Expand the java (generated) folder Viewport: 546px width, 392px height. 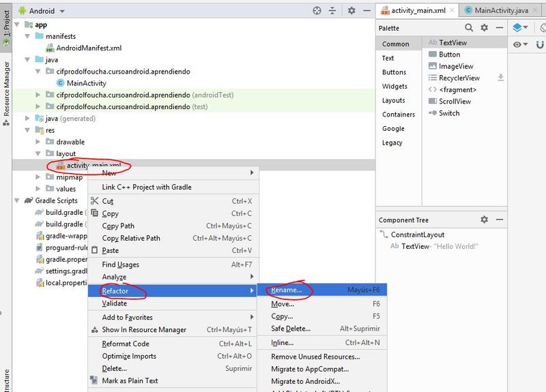pos(27,118)
